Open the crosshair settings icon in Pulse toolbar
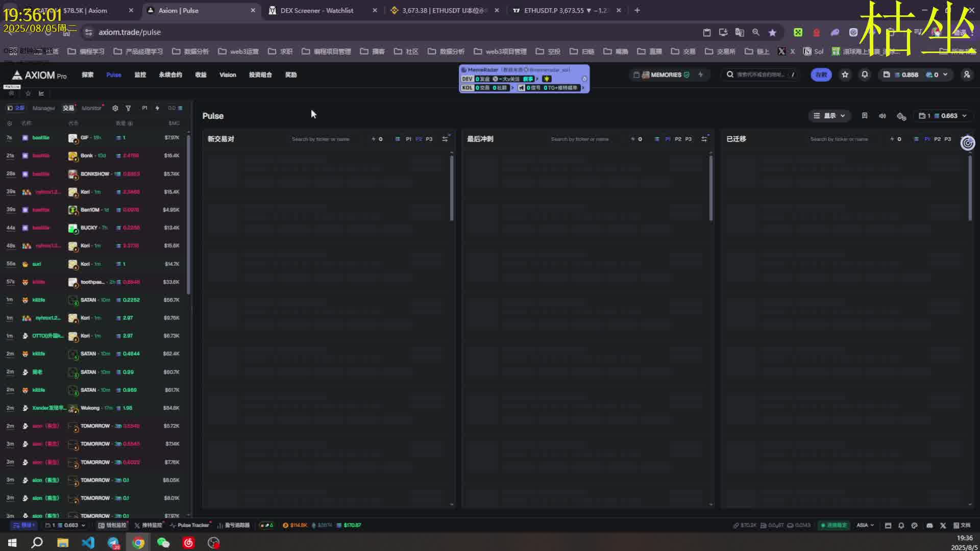Viewport: 980px width, 551px height. [901, 116]
